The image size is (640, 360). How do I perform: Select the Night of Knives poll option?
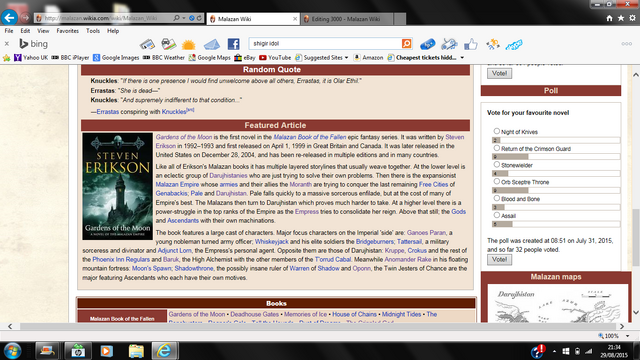tap(496, 131)
